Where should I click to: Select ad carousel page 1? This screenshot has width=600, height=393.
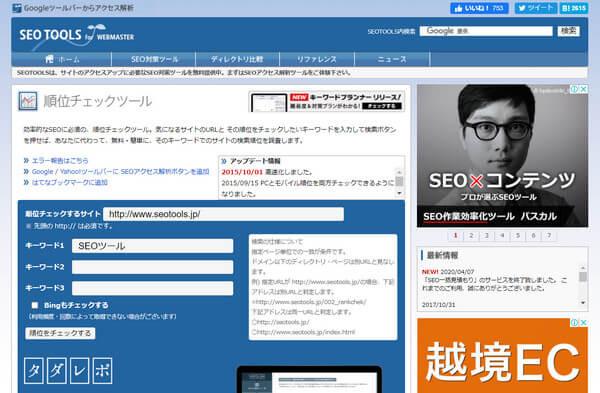[455, 236]
